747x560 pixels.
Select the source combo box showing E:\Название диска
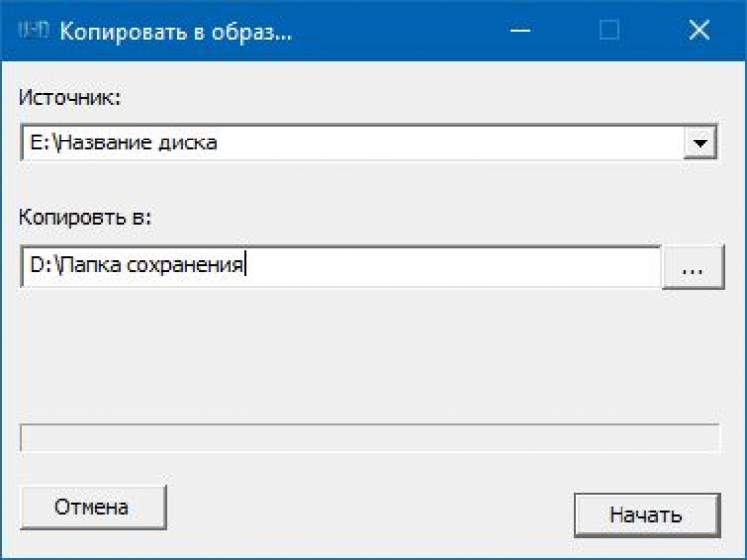[349, 142]
